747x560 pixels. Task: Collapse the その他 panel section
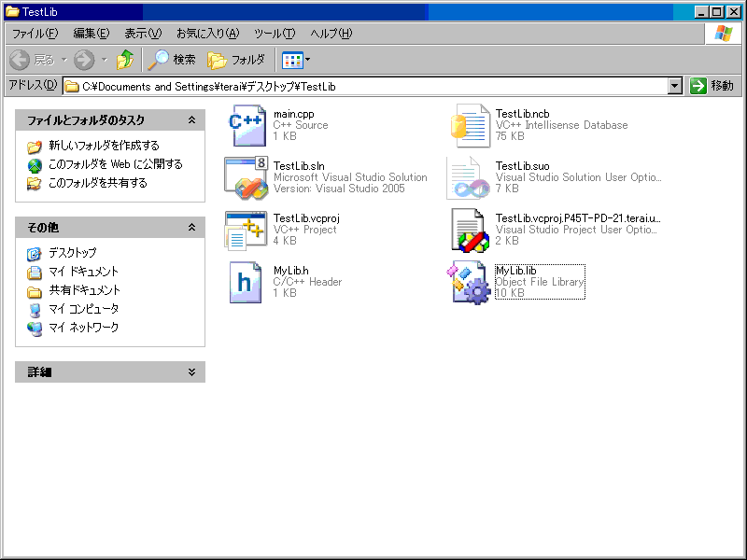pos(191,227)
